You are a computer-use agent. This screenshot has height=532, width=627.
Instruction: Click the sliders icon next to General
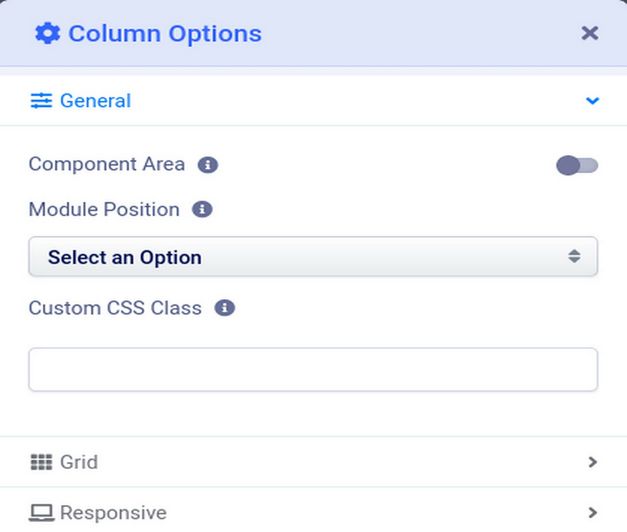[41, 101]
